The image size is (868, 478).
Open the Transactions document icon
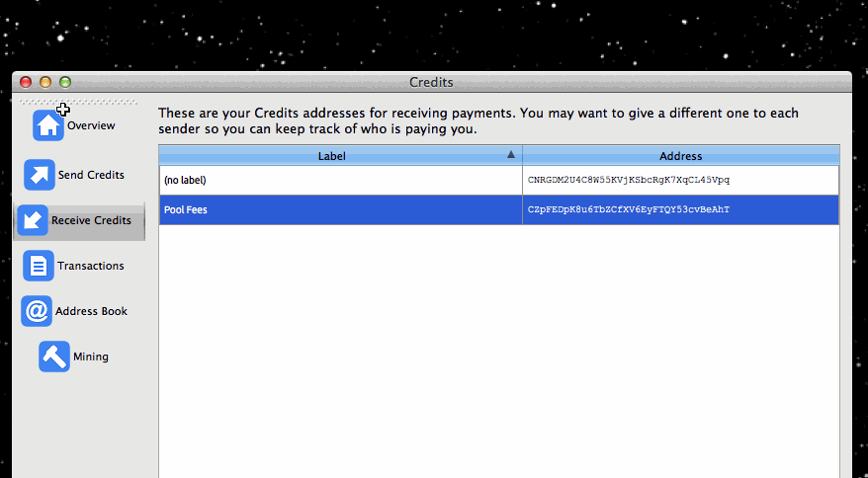[x=39, y=266]
